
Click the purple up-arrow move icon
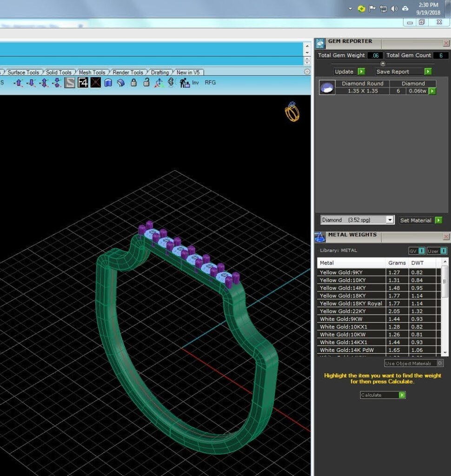coord(19,83)
